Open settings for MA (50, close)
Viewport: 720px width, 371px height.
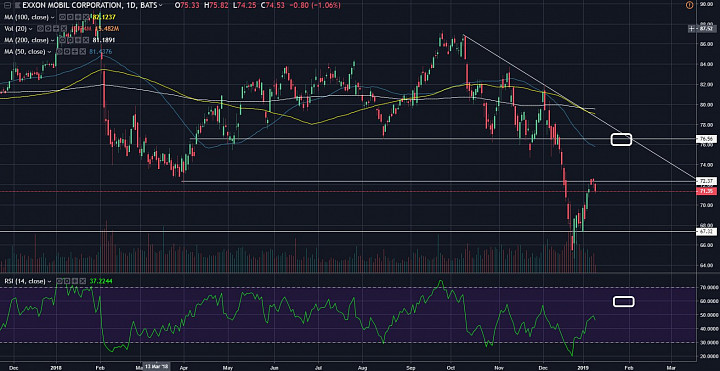[67, 51]
